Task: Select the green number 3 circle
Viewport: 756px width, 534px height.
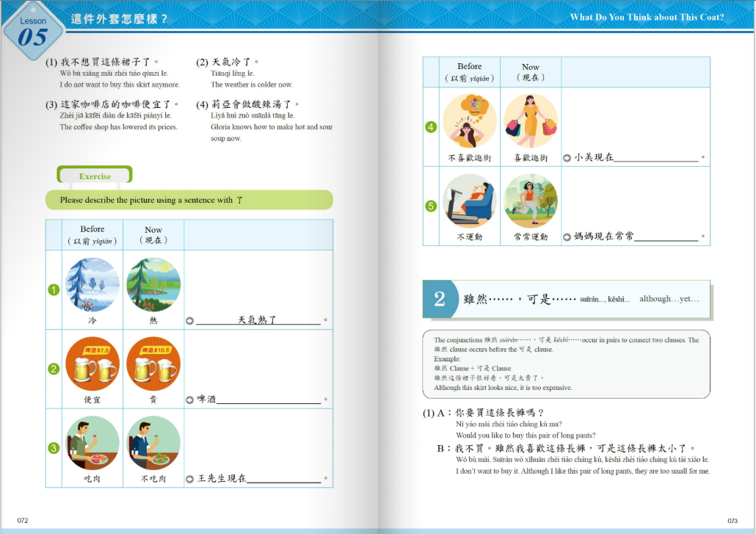Action: (54, 448)
